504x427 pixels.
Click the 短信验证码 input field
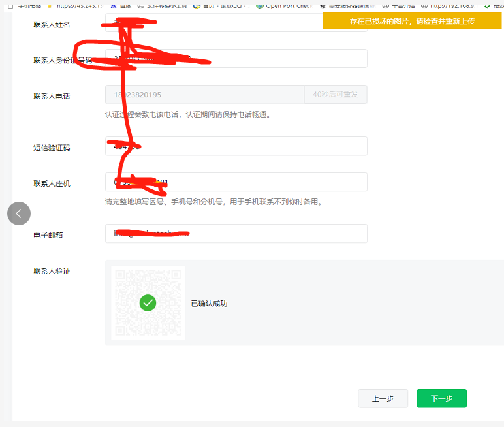pos(236,146)
